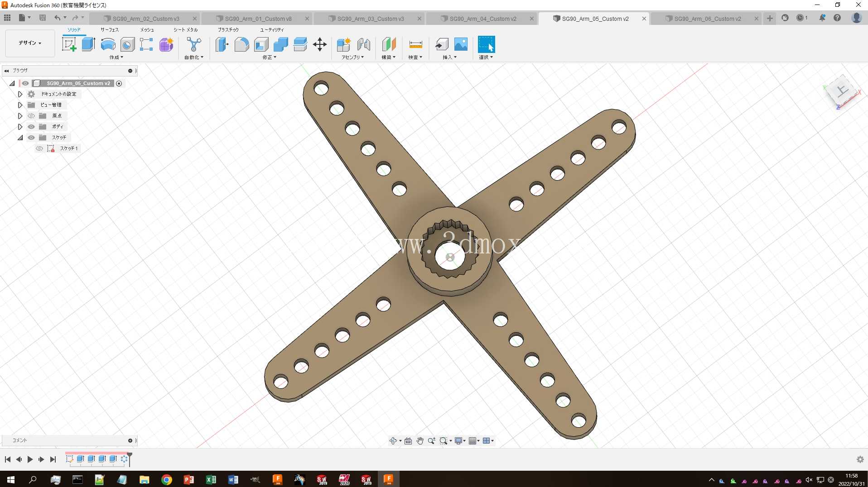Jump to timeline beginning

(x=7, y=459)
